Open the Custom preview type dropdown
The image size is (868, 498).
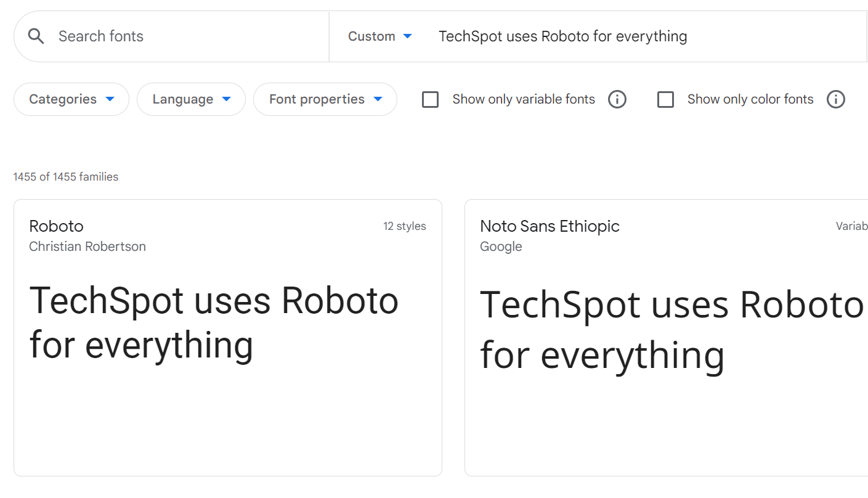(379, 36)
